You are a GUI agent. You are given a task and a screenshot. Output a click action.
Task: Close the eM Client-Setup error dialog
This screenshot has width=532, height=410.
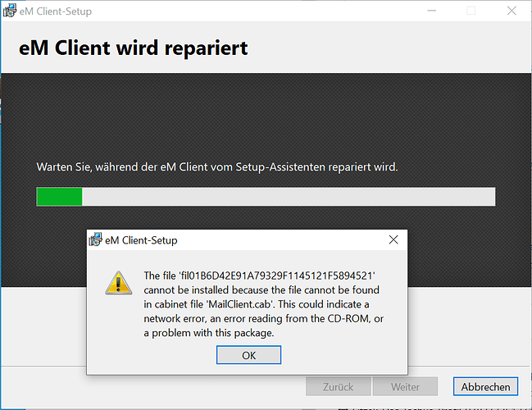tap(393, 240)
